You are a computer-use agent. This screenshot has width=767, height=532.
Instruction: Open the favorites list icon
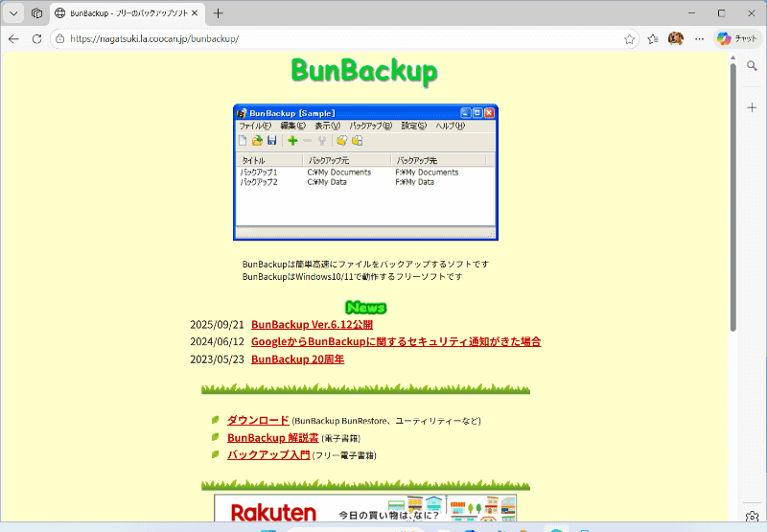pyautogui.click(x=653, y=39)
